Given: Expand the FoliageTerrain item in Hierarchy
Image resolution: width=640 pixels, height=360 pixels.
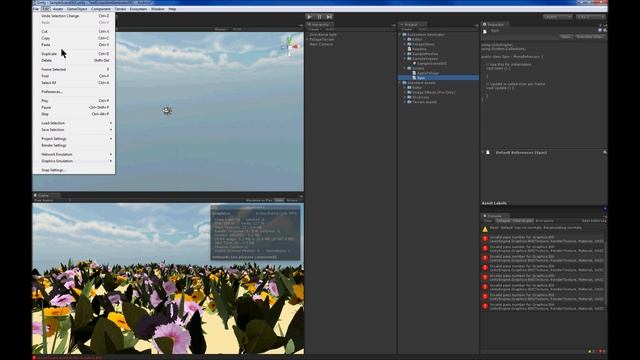Looking at the screenshot, I should click(307, 40).
